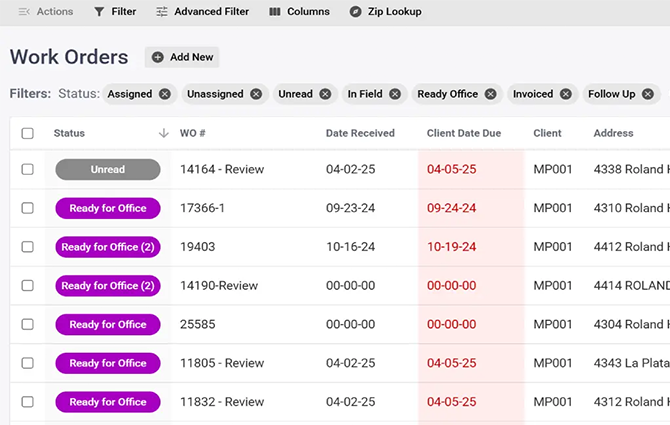Click the Add New button
This screenshot has width=670, height=425.
coord(182,57)
